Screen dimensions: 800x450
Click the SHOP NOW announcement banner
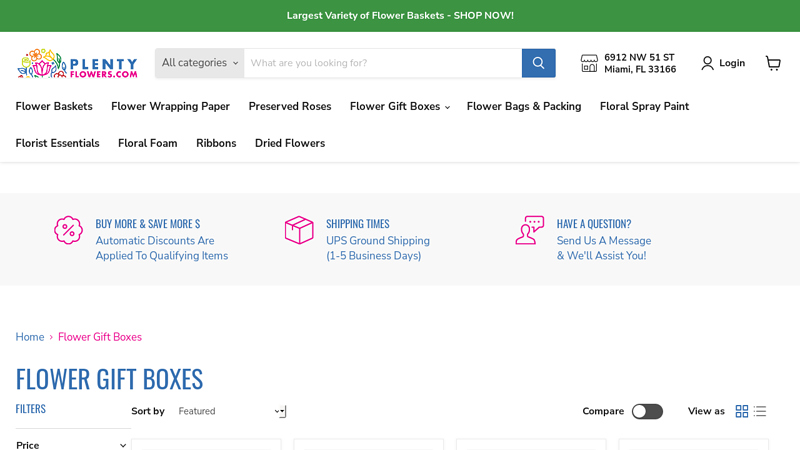[400, 16]
